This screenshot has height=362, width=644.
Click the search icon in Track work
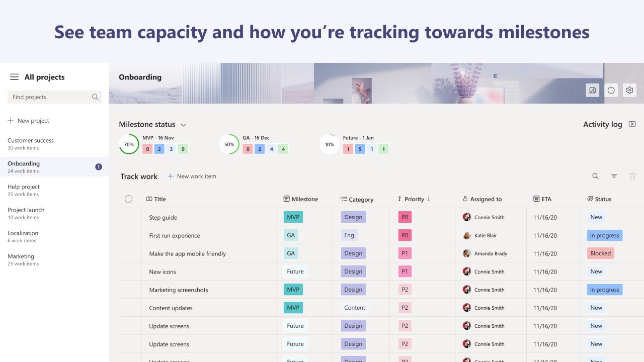pyautogui.click(x=595, y=176)
